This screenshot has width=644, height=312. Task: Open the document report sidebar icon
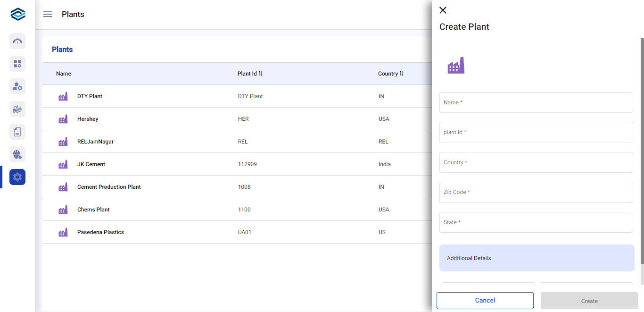[17, 132]
